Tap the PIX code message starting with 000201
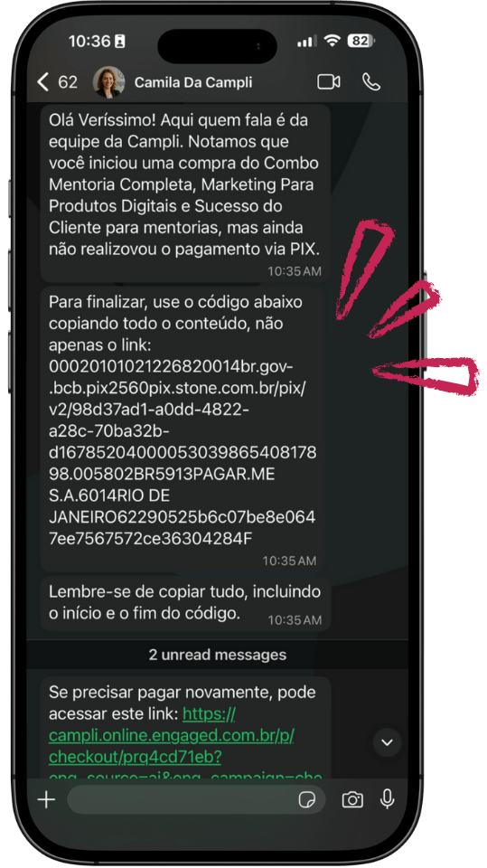 pyautogui.click(x=183, y=429)
